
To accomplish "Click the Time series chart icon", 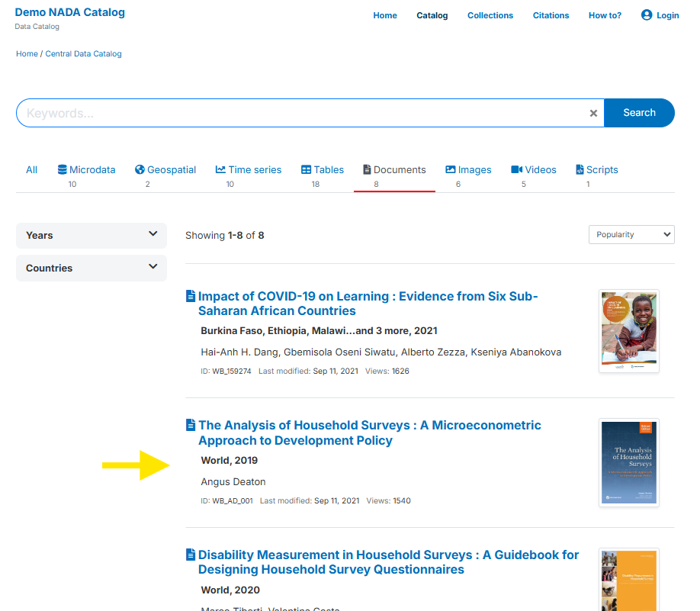I will pyautogui.click(x=220, y=170).
